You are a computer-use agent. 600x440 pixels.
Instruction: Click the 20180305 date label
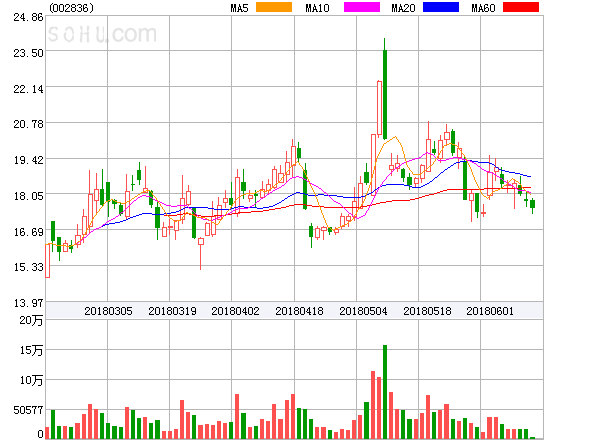point(108,311)
